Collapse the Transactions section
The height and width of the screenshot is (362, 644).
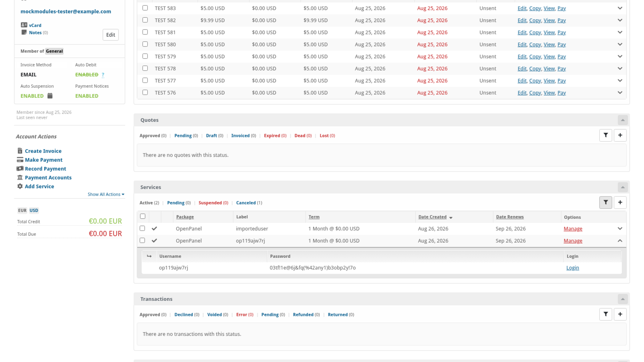click(623, 299)
